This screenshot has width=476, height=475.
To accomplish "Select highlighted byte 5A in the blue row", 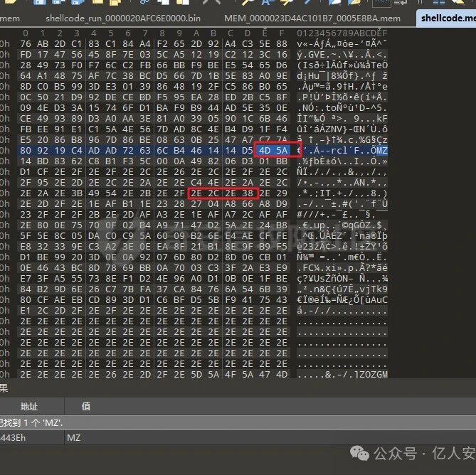I will pyautogui.click(x=282, y=151).
